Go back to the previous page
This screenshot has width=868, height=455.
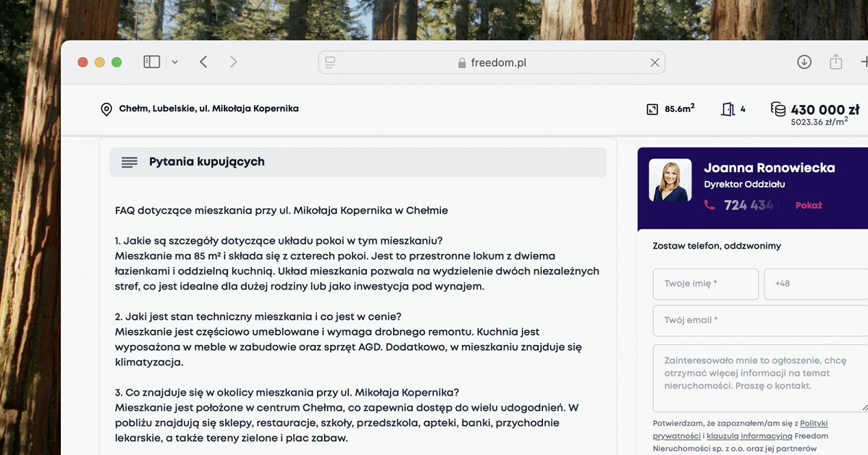pos(203,62)
